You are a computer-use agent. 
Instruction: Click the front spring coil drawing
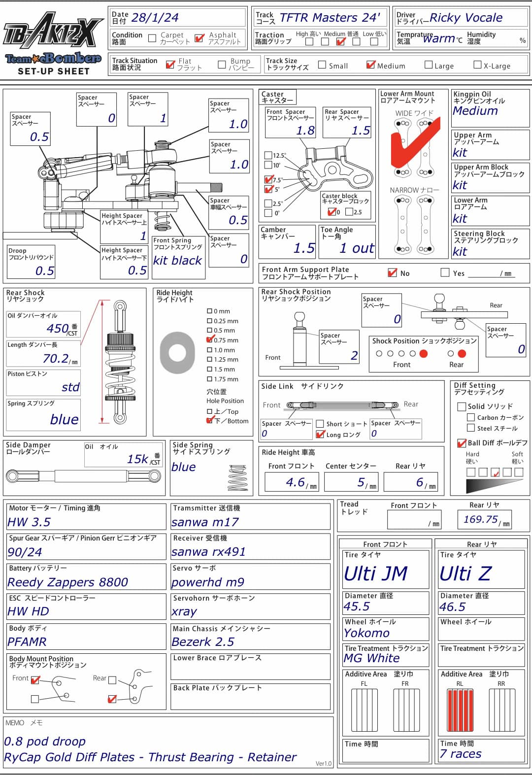(x=163, y=221)
